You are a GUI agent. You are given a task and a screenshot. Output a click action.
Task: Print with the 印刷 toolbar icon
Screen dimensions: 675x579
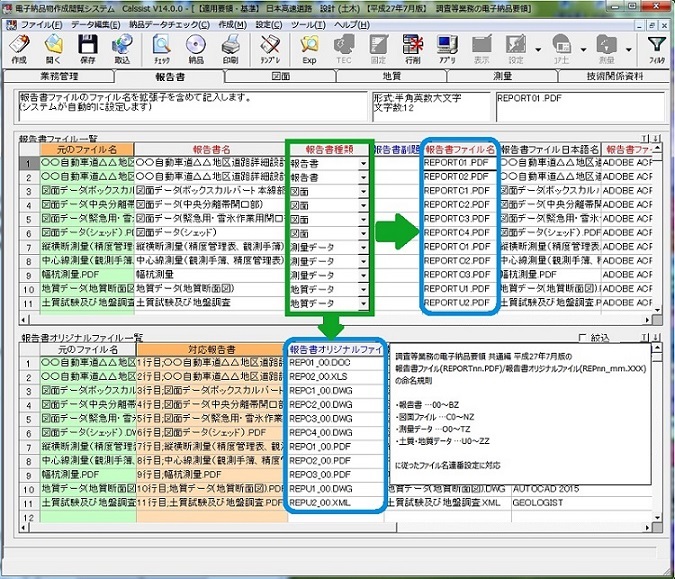[230, 49]
